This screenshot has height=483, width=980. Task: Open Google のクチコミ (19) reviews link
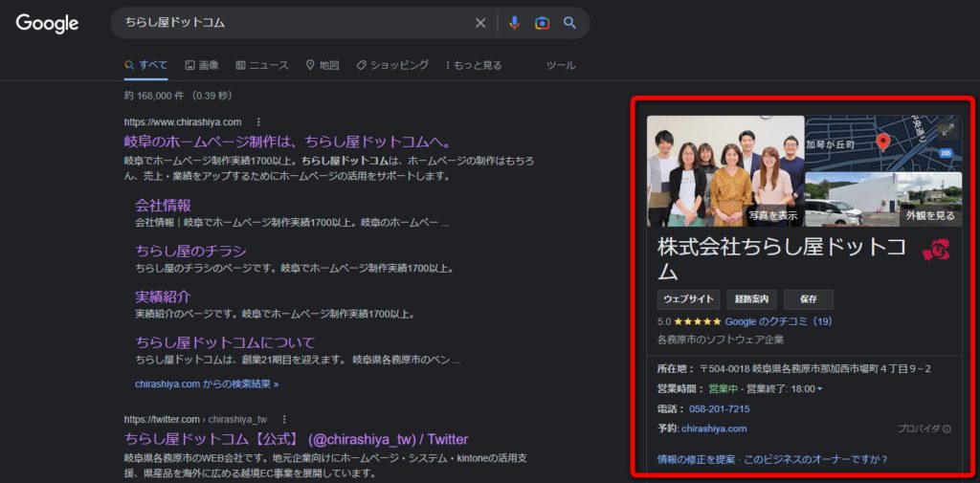[778, 321]
